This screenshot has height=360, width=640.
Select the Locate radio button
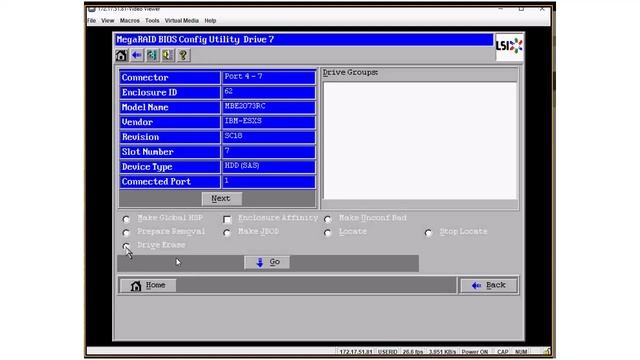[x=328, y=233]
